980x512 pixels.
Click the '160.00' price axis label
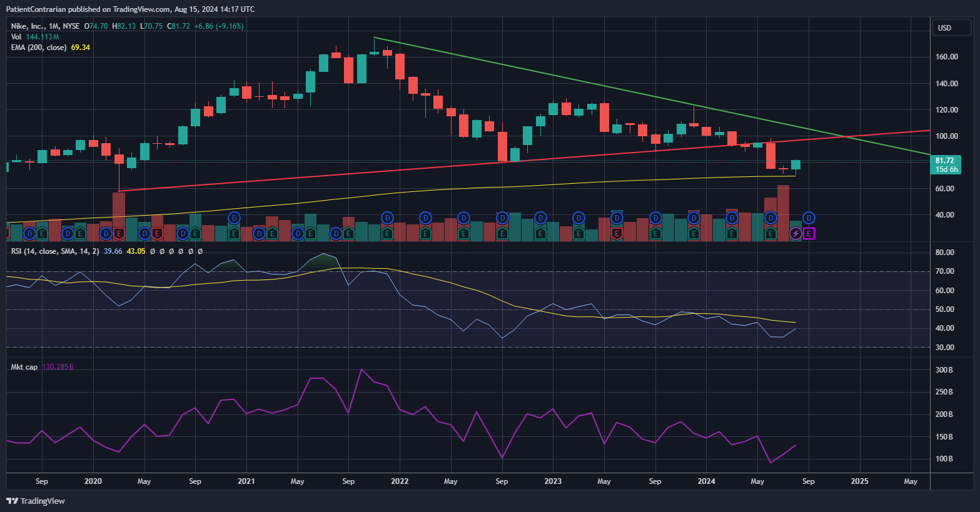(946, 57)
